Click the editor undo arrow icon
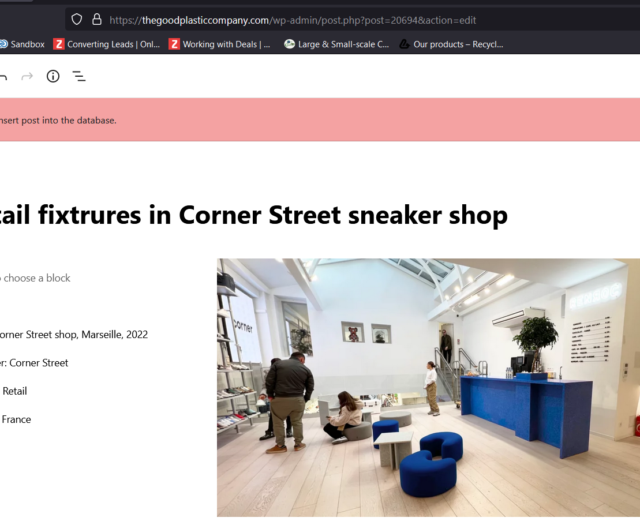The height and width of the screenshot is (525, 640). pos(3,76)
